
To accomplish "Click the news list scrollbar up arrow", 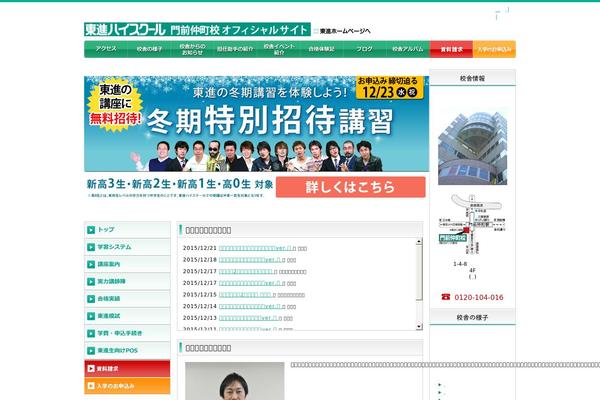I will pyautogui.click(x=419, y=241).
